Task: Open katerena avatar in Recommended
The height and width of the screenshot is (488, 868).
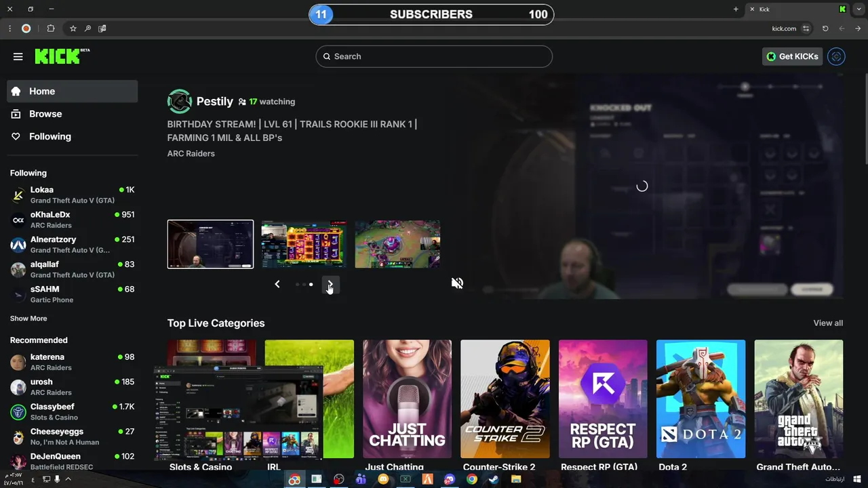Action: (18, 362)
